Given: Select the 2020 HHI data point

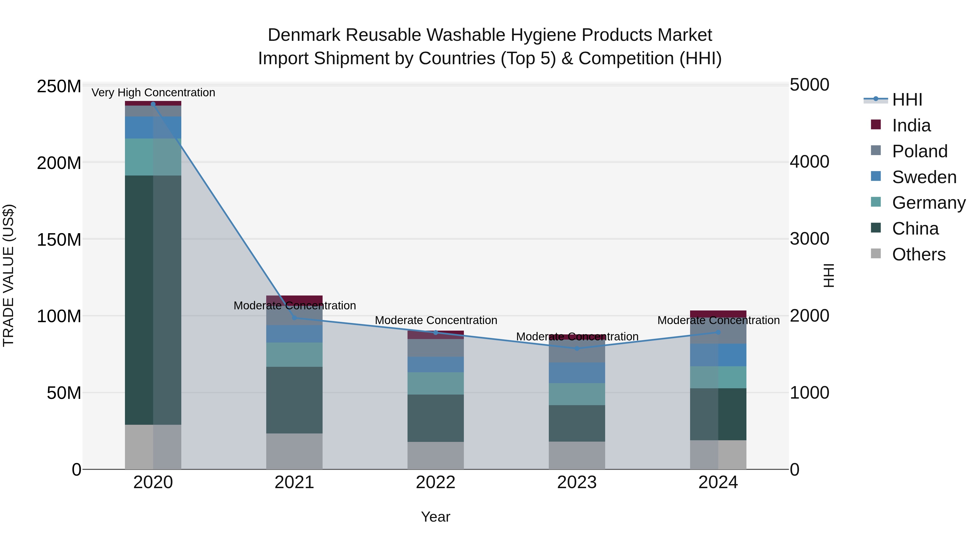Looking at the screenshot, I should coord(153,104).
